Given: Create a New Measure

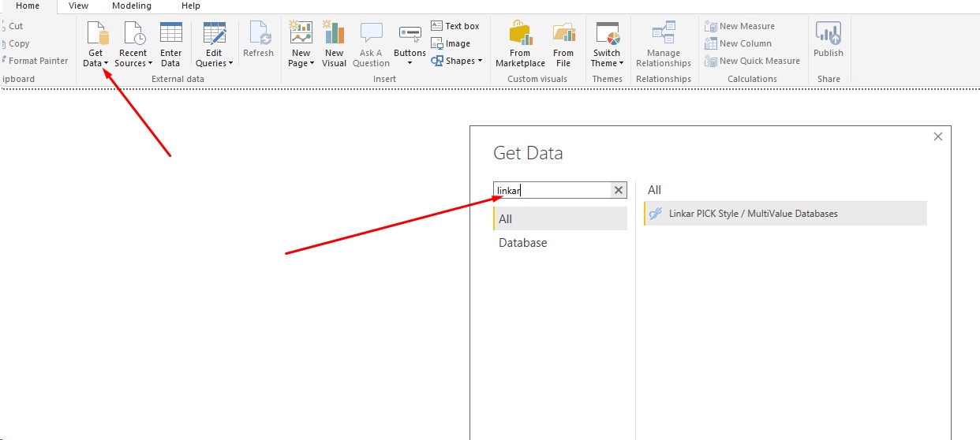Looking at the screenshot, I should point(739,26).
